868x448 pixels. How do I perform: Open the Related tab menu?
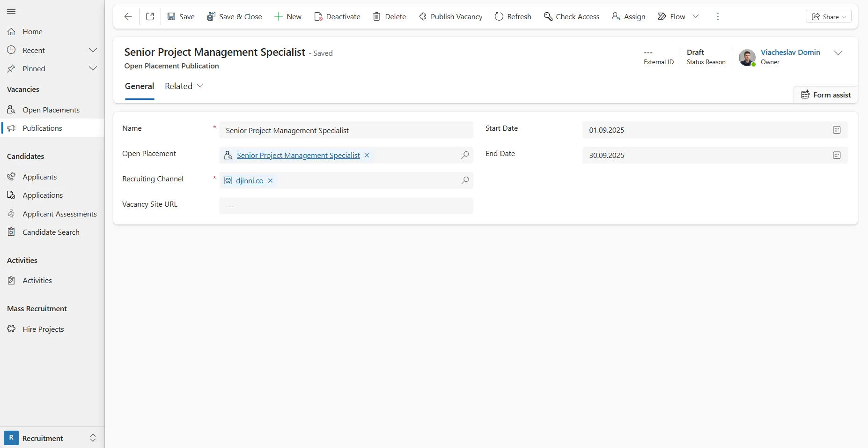coord(184,86)
